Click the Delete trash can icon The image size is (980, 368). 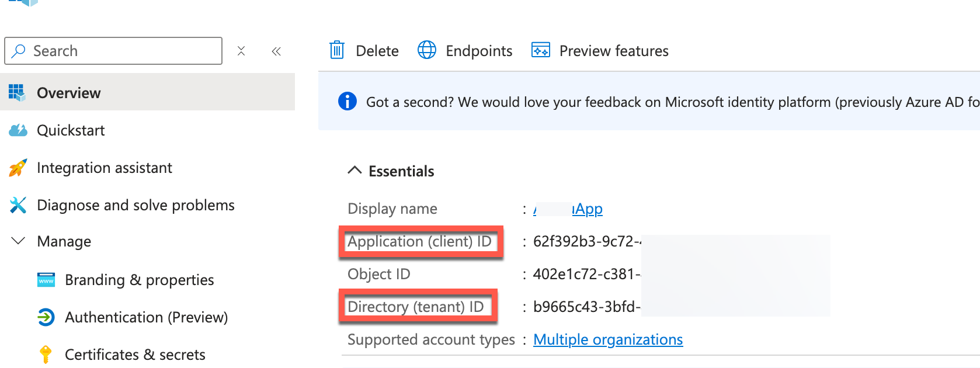(337, 50)
